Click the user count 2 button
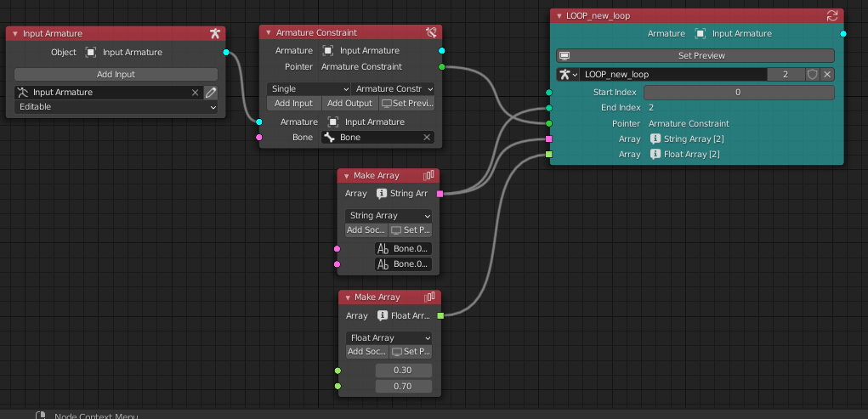This screenshot has height=419, width=868. click(786, 74)
